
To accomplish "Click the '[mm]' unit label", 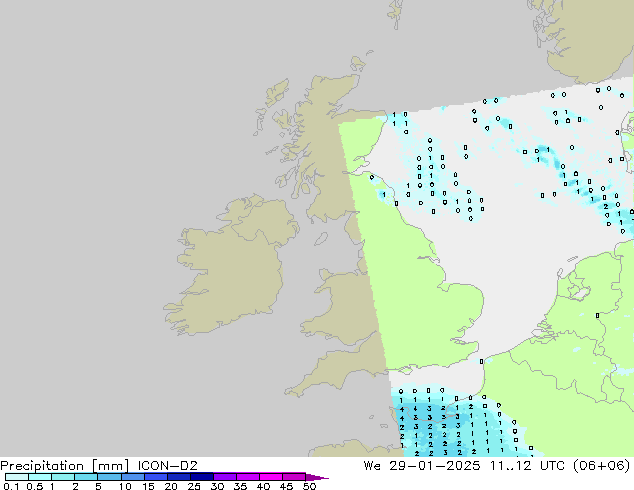I will pos(110,466).
